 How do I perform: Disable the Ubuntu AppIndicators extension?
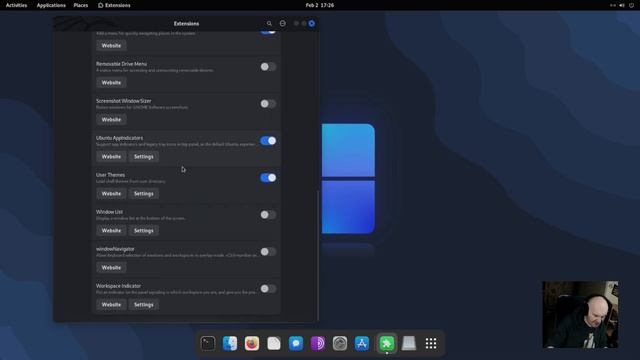coord(268,141)
